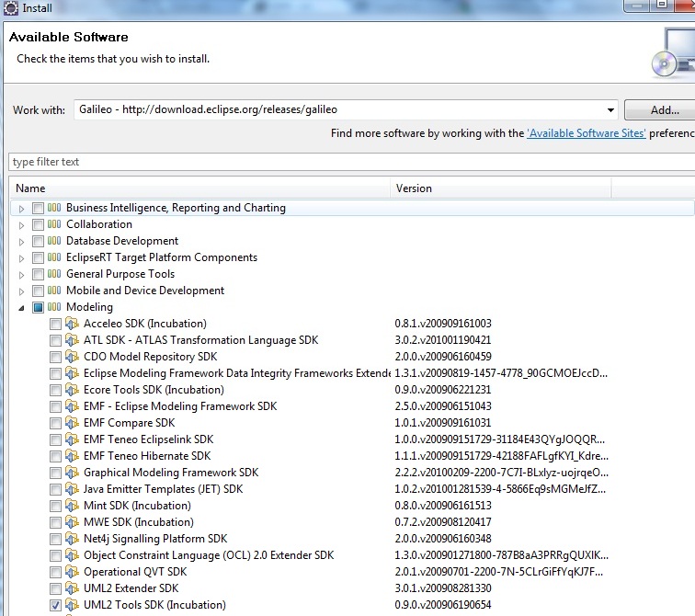Click the feature icon of EMF Teneo Eclipselink SDK

point(72,439)
